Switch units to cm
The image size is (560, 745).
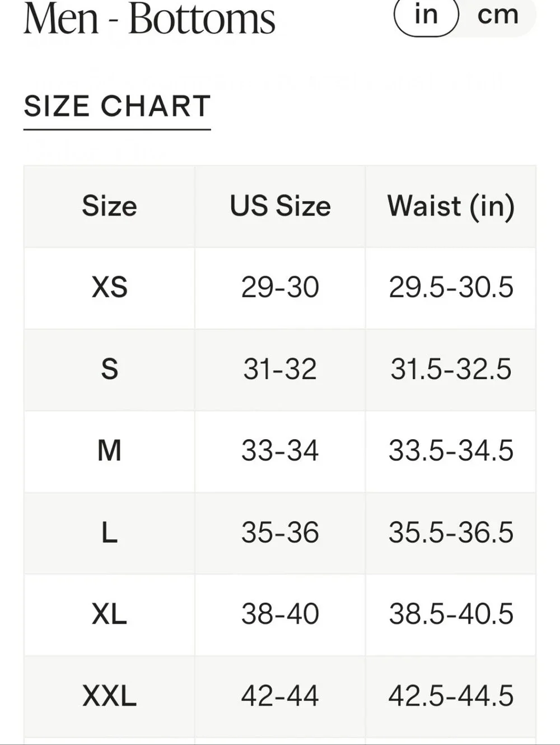(497, 16)
